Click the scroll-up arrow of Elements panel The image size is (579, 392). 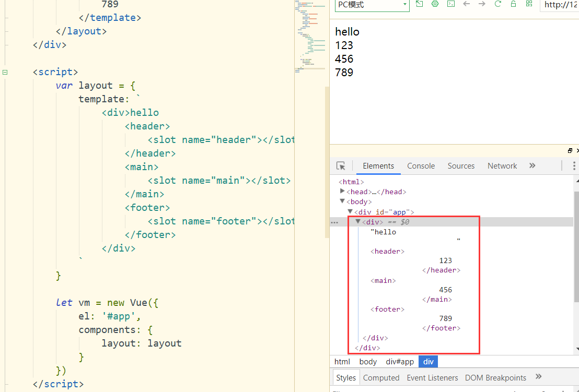577,180
